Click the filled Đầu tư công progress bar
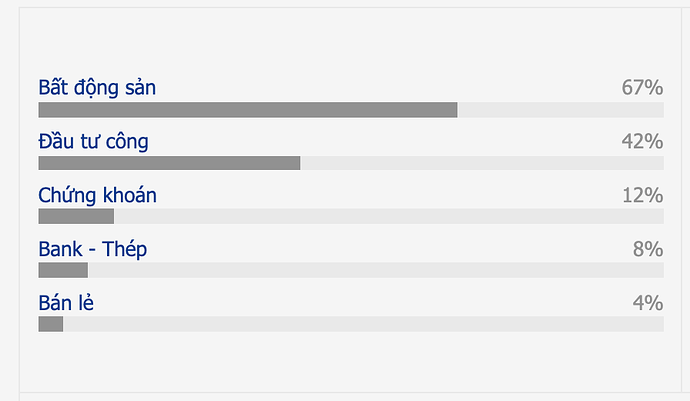Screen dimensions: 690x401 tap(169, 163)
